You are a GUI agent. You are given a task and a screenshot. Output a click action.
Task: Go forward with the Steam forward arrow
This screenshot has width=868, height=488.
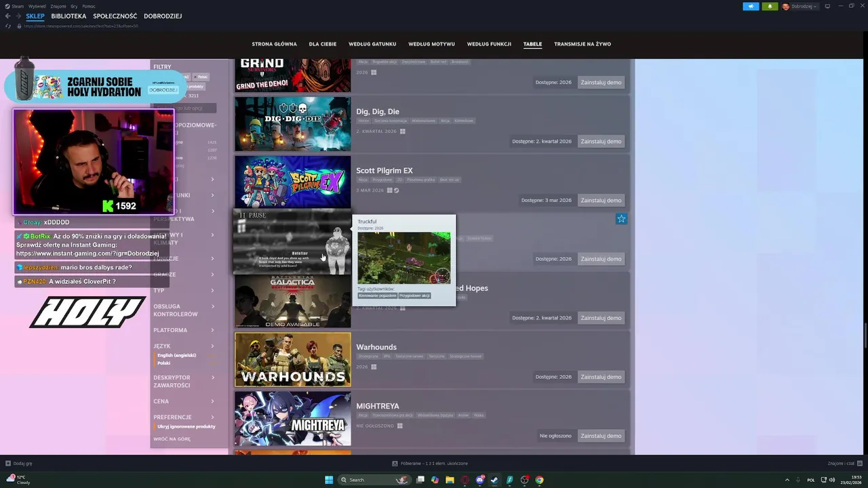coord(17,16)
